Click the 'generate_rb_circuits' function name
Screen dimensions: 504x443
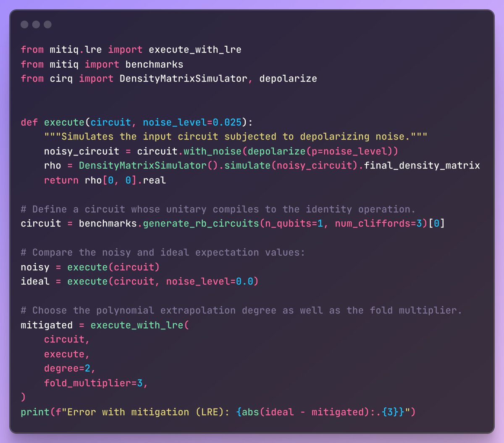[201, 223]
